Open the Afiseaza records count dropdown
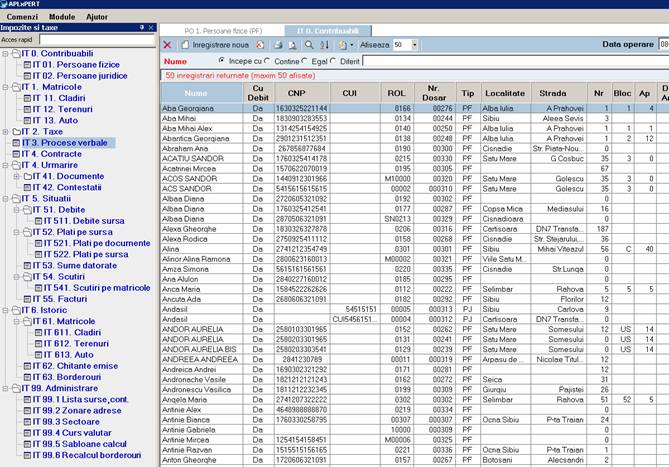 click(x=413, y=45)
